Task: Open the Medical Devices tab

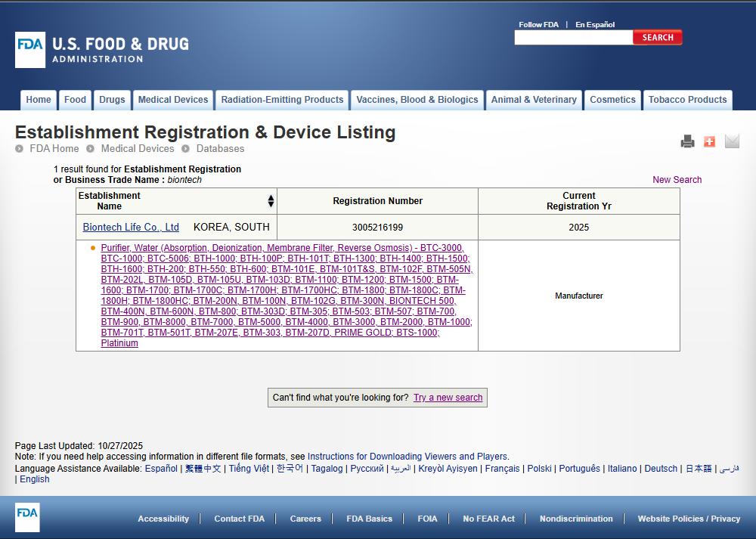Action: pyautogui.click(x=173, y=100)
